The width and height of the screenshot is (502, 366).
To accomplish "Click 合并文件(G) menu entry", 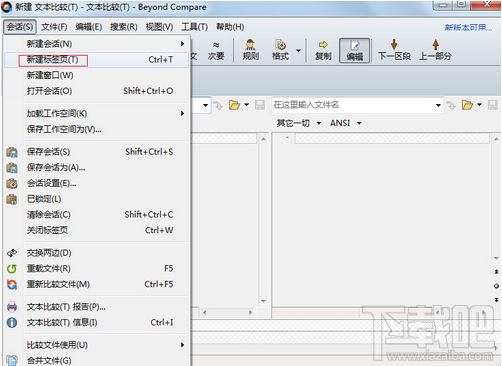I will pos(97,360).
